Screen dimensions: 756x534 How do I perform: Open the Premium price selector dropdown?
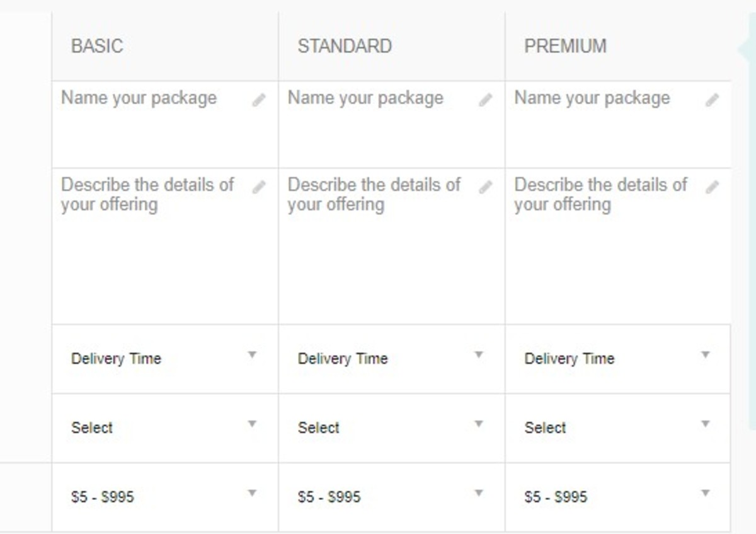point(617,497)
